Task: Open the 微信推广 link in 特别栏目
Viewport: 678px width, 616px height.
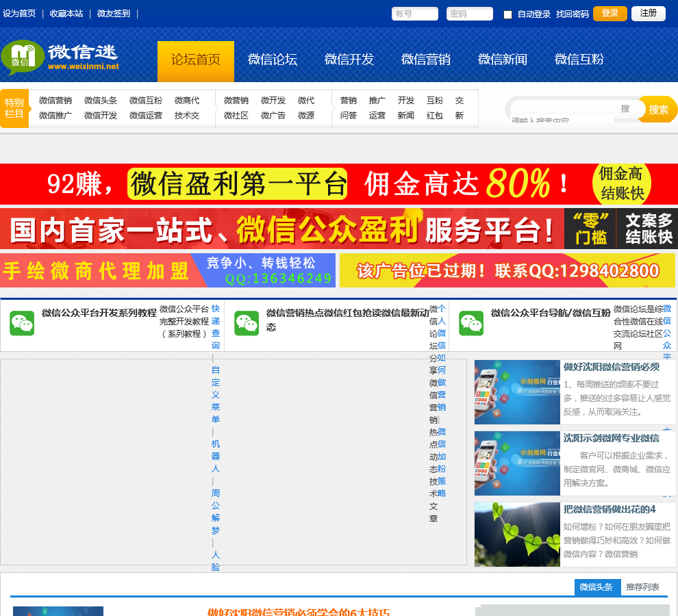Action: 55,116
